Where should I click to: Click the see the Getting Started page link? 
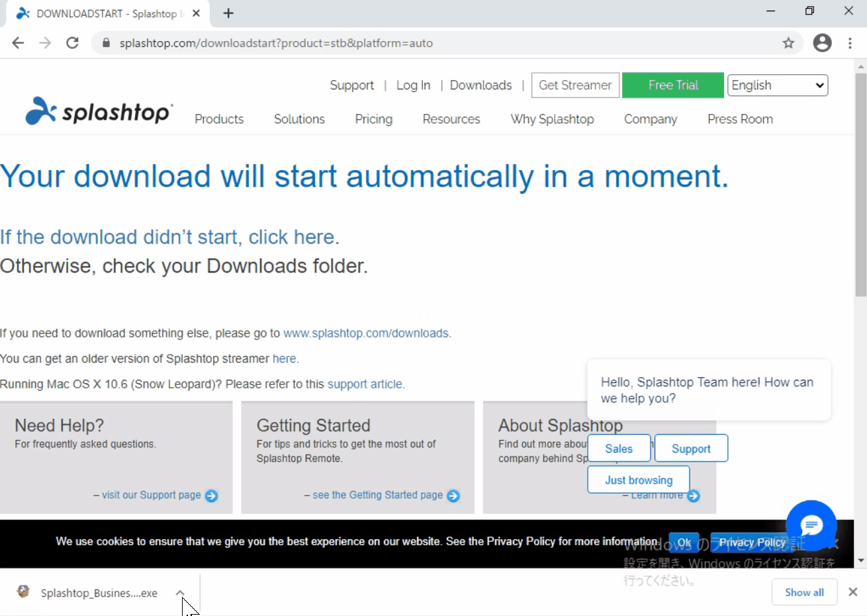[378, 495]
